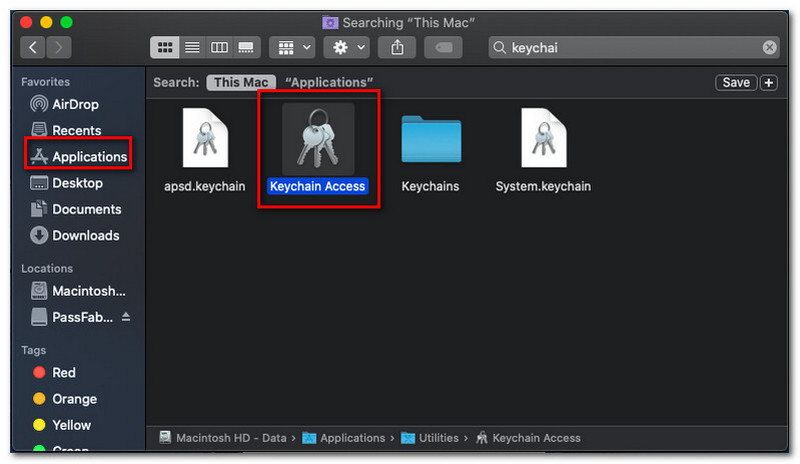Click the Macintosh hard disk icon
Screen dimensions: 800x464
point(39,291)
